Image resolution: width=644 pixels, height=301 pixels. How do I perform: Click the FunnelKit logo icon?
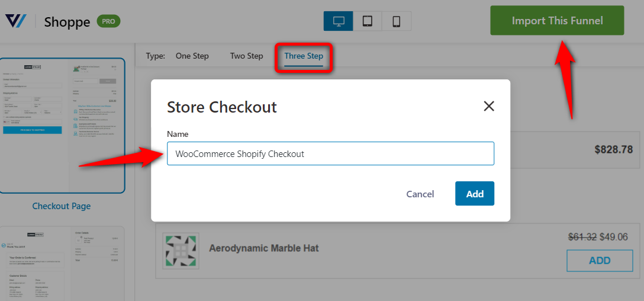pos(16,21)
